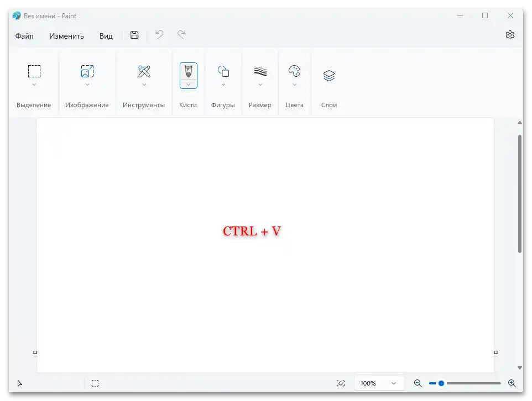Image resolution: width=532 pixels, height=401 pixels.
Task: Select the Кисти (Brushes) tool
Action: [x=188, y=72]
